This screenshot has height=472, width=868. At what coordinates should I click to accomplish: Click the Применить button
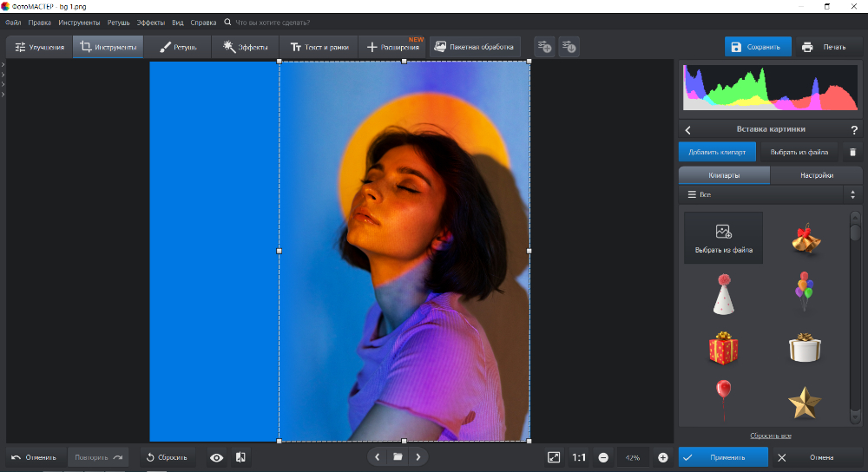(x=723, y=457)
